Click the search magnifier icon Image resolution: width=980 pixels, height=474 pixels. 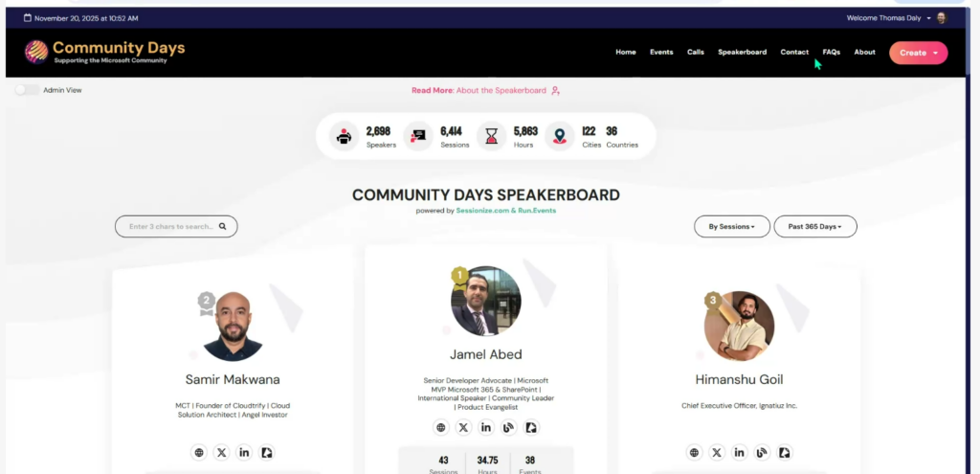point(222,226)
